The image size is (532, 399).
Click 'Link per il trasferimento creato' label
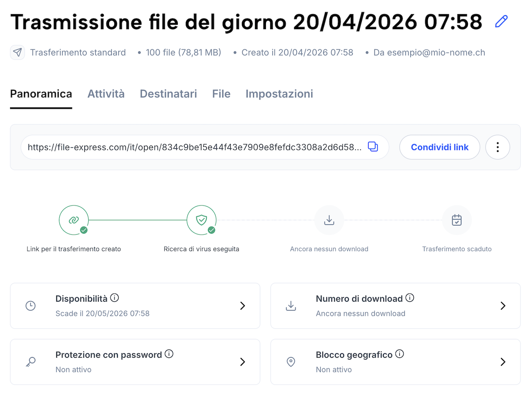coord(74,249)
